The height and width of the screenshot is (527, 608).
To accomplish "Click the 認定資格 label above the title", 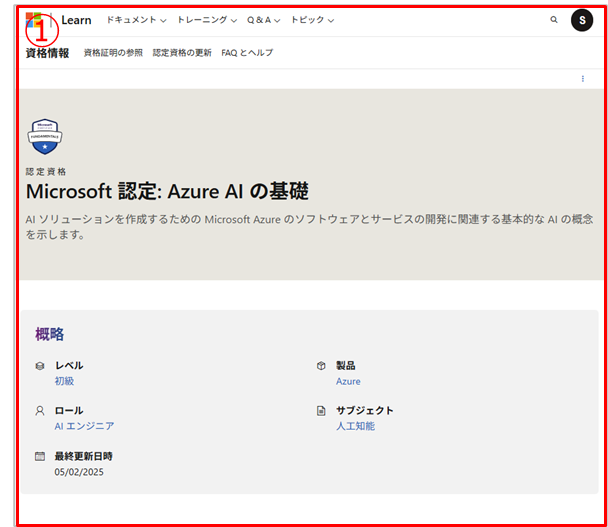I will 46,172.
